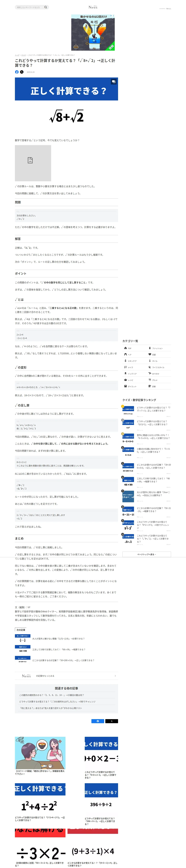The image size is (186, 868).
Task: Share the article via the Facebook icon under the title
Action: point(17,72)
